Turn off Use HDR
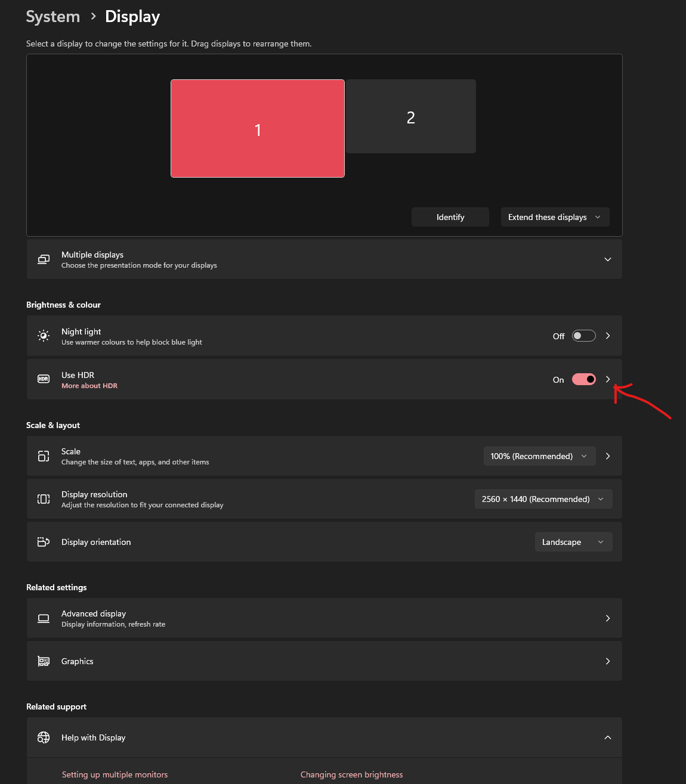Image resolution: width=686 pixels, height=784 pixels. [x=583, y=379]
